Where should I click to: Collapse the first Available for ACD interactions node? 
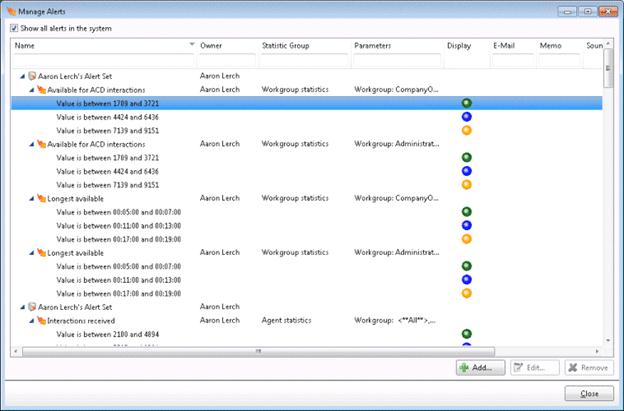click(x=31, y=90)
